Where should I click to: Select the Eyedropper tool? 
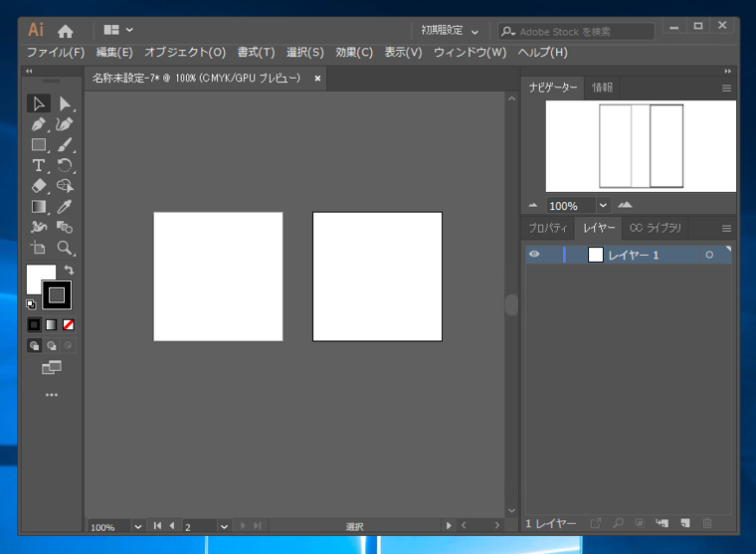point(65,206)
